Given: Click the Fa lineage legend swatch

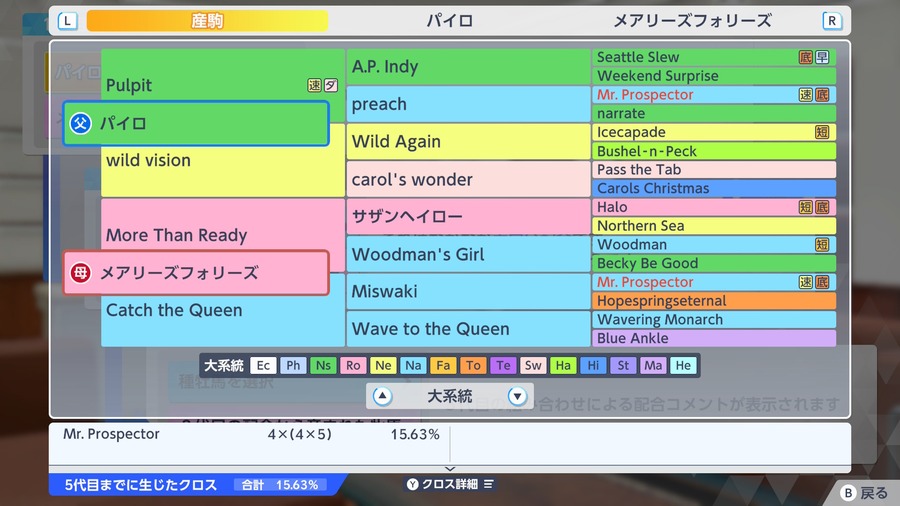Looking at the screenshot, I should coord(443,365).
